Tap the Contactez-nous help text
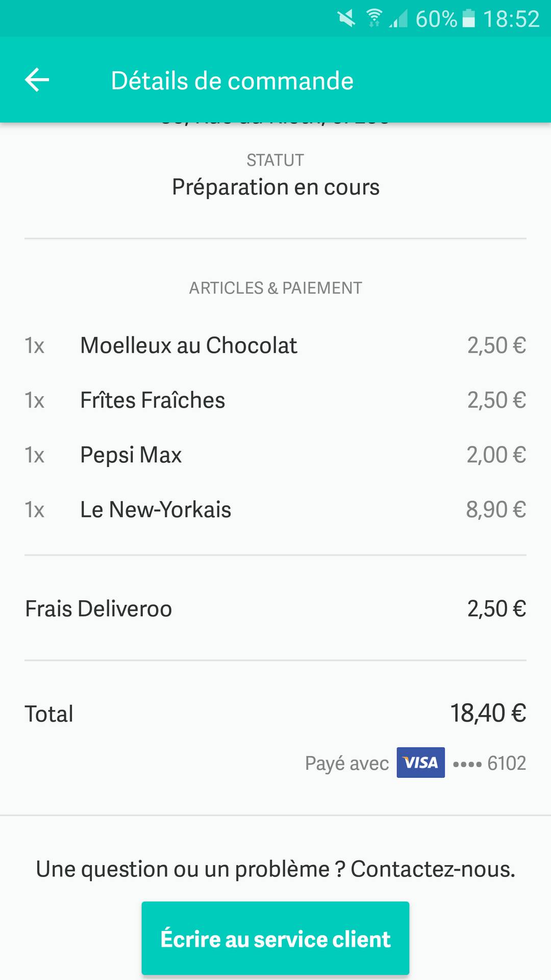The image size is (551, 980). click(275, 869)
